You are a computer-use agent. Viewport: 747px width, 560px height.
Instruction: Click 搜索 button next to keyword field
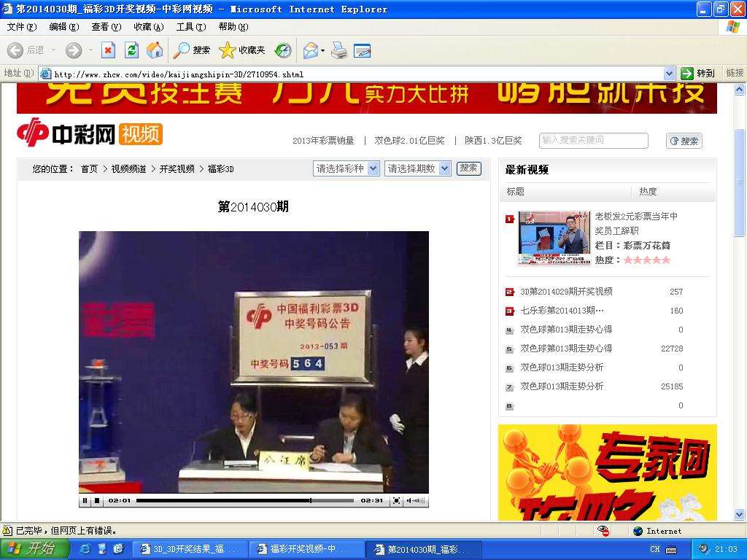coord(684,141)
